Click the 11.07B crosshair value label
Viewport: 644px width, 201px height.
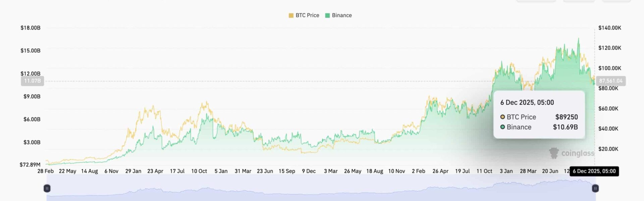(x=32, y=81)
